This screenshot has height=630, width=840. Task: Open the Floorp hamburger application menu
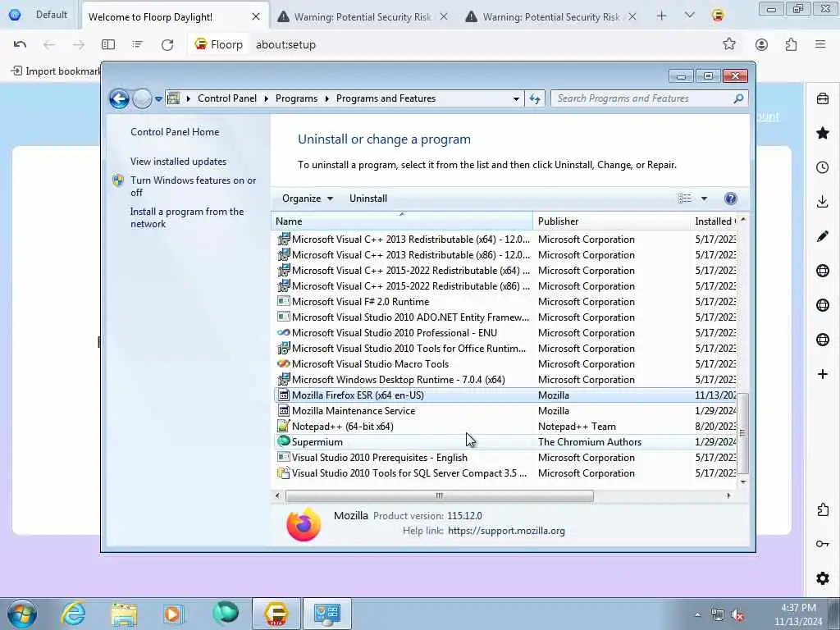tap(820, 44)
